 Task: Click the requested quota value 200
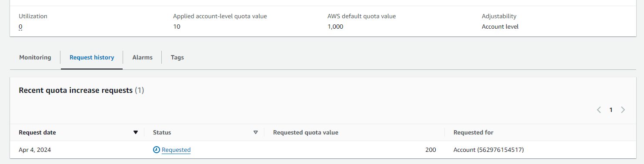(x=430, y=150)
